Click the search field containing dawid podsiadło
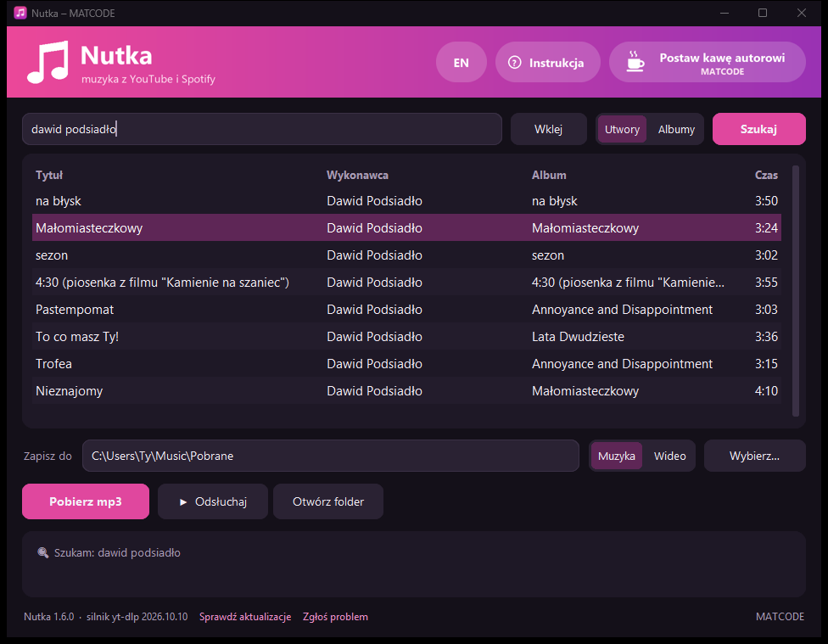Image resolution: width=828 pixels, height=644 pixels. click(x=262, y=129)
